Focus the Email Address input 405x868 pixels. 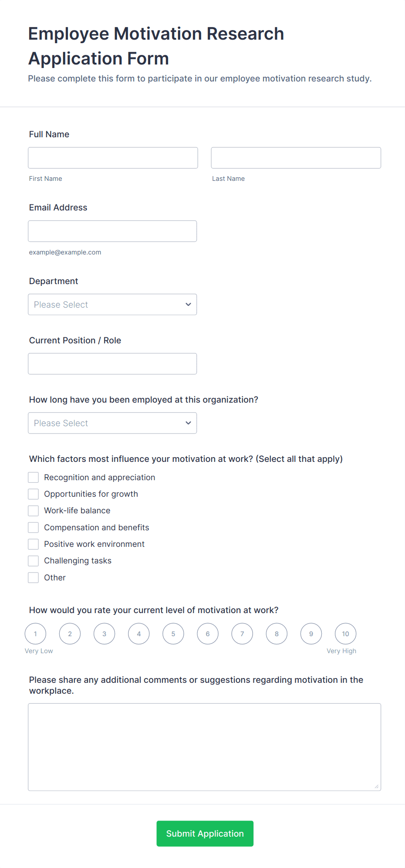pyautogui.click(x=112, y=231)
